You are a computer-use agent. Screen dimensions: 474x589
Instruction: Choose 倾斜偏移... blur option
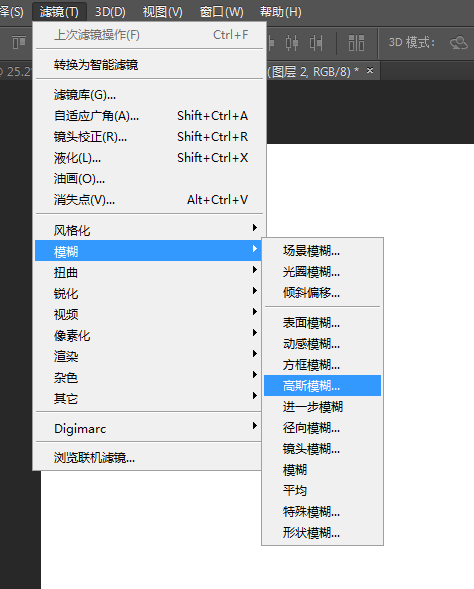click(322, 293)
